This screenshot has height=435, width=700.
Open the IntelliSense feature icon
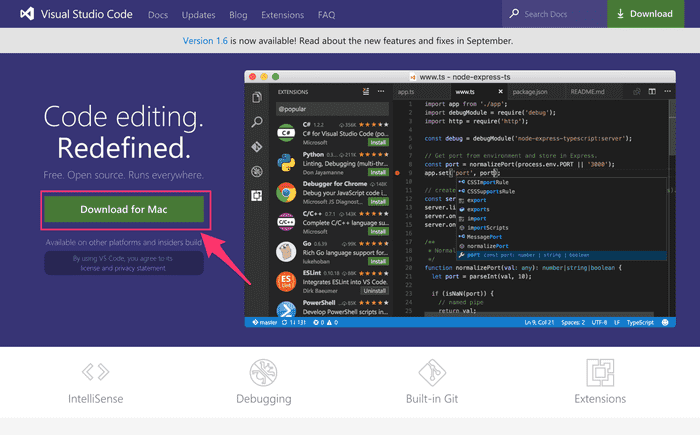pos(95,374)
